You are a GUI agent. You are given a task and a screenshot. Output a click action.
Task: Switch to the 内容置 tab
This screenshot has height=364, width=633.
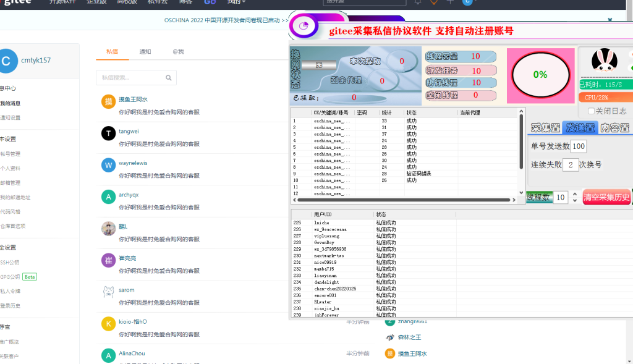pyautogui.click(x=614, y=128)
